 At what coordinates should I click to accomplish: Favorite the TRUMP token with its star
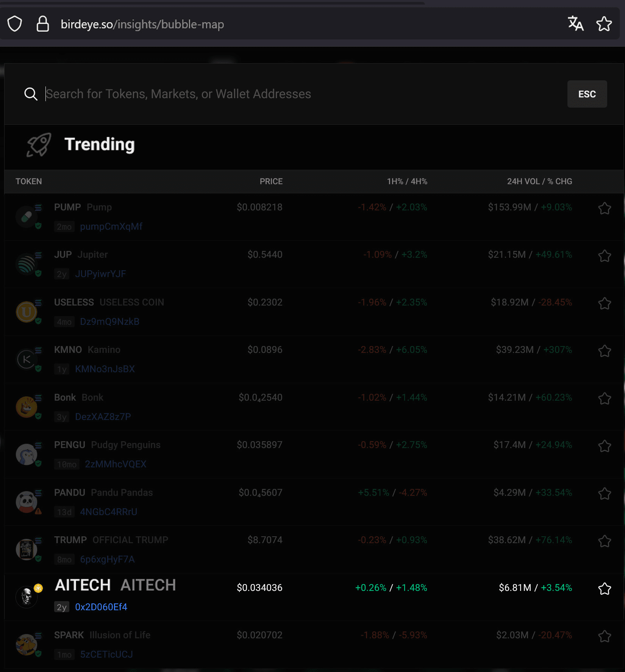tap(605, 541)
